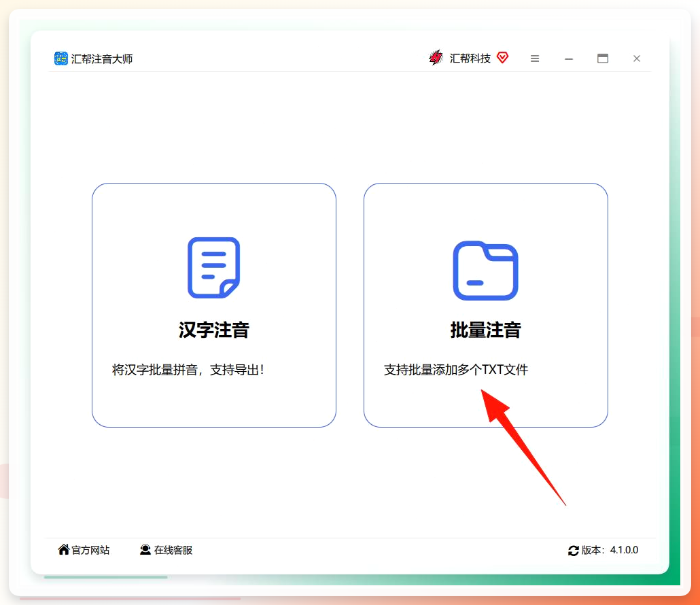The width and height of the screenshot is (700, 605).
Task: Open the 汉字注音 document icon
Action: [214, 267]
